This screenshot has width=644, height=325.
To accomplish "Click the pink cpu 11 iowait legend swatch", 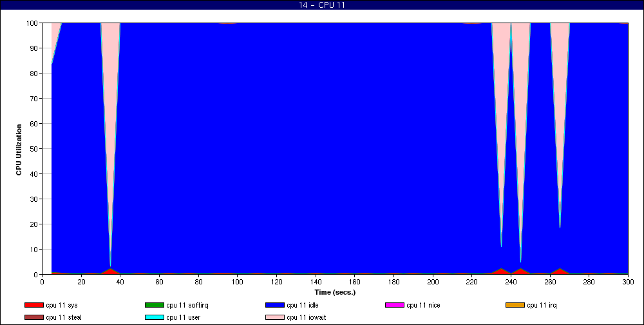I will (275, 318).
